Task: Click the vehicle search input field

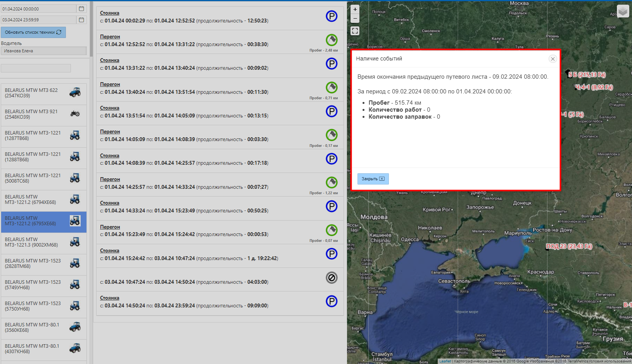Action: (36, 68)
